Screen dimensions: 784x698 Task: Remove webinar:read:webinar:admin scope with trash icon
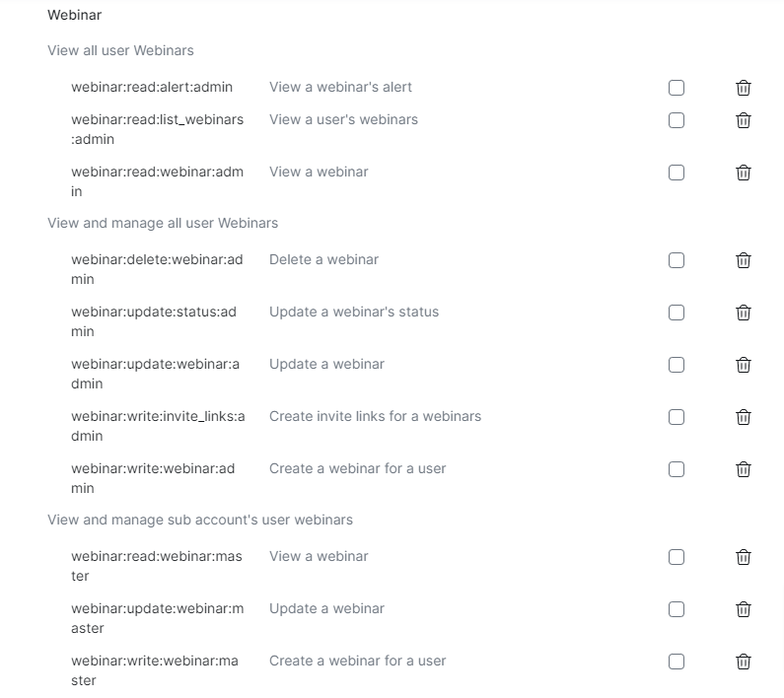click(744, 173)
